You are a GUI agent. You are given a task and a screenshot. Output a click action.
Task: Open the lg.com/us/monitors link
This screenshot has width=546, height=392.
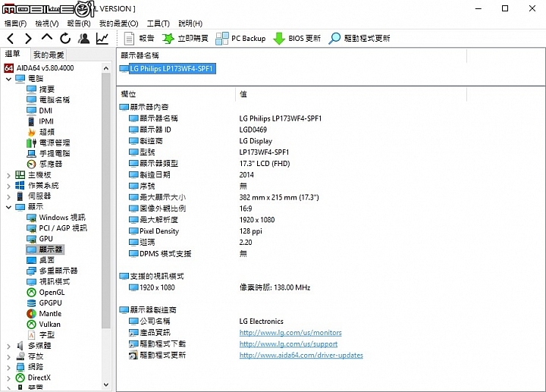290,333
